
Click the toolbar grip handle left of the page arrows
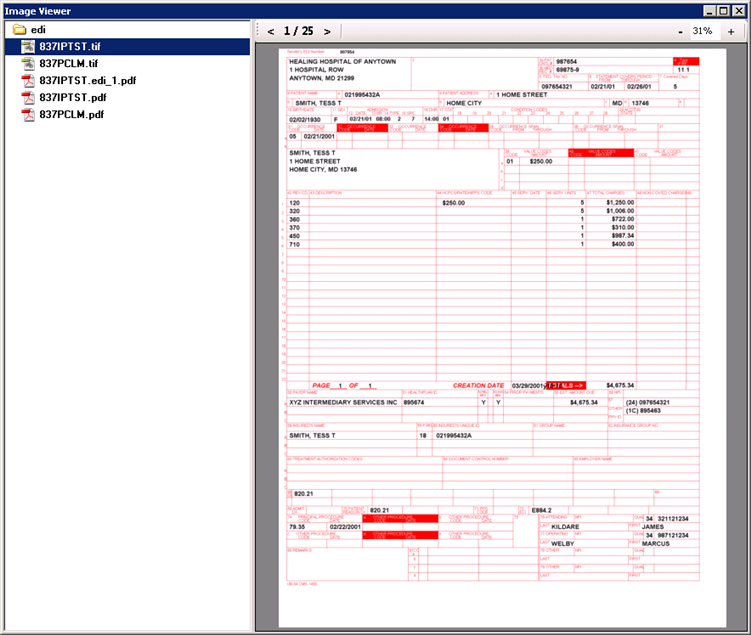(x=258, y=32)
